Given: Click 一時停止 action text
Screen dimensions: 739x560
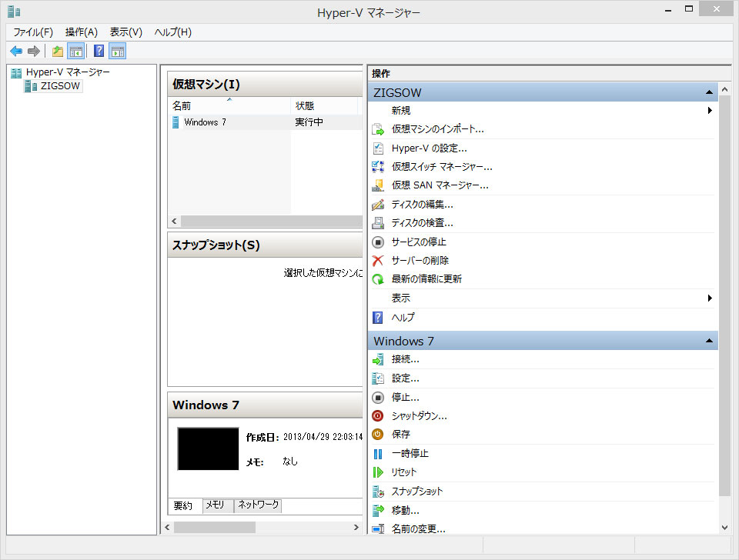Looking at the screenshot, I should coord(410,454).
